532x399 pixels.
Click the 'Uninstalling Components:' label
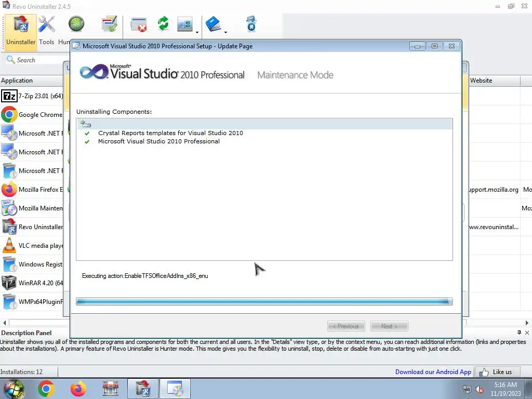click(x=114, y=112)
